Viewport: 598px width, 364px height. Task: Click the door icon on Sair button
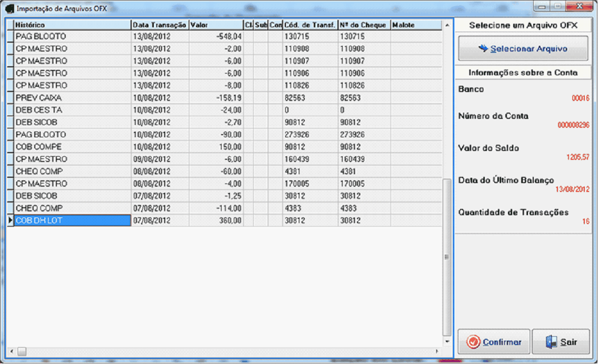tap(551, 342)
